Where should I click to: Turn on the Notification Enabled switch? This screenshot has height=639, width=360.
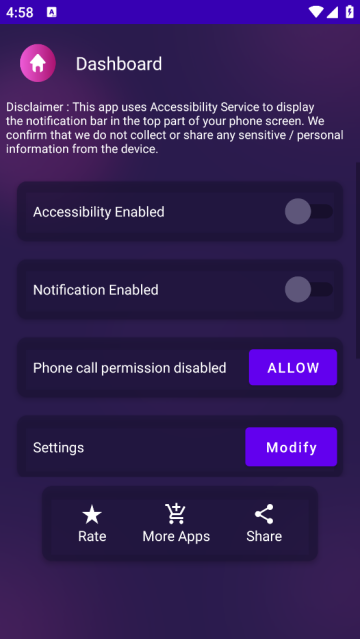click(309, 289)
